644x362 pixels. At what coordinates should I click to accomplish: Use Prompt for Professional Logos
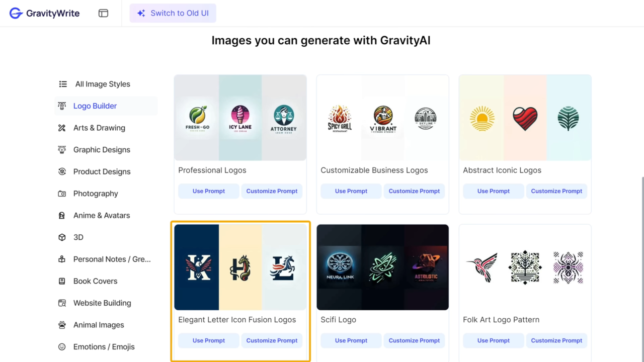click(209, 191)
